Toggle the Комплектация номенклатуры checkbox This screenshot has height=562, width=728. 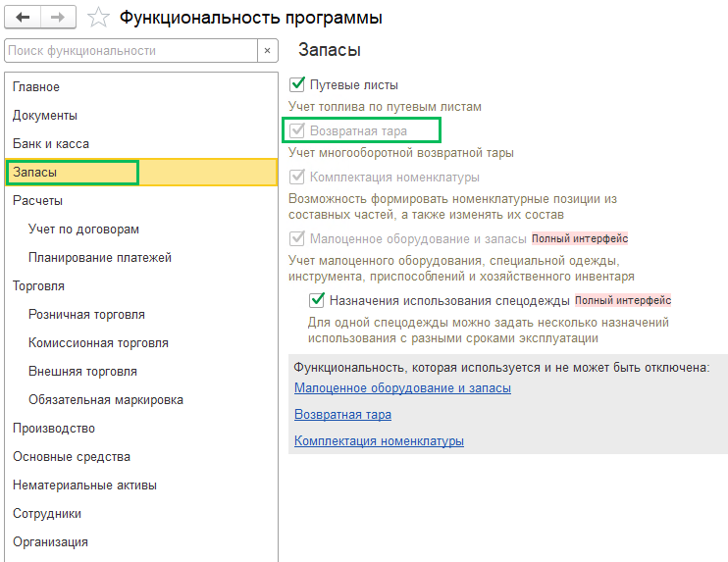click(297, 177)
